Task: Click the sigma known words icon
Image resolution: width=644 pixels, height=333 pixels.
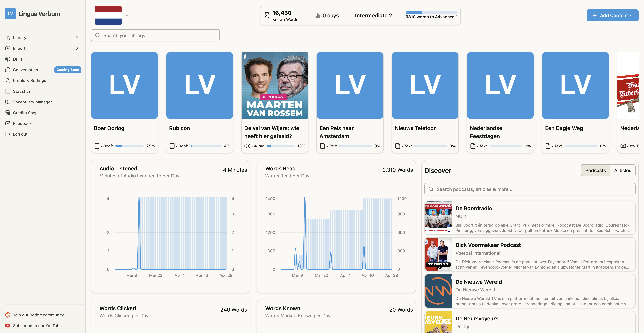Action: [x=267, y=15]
